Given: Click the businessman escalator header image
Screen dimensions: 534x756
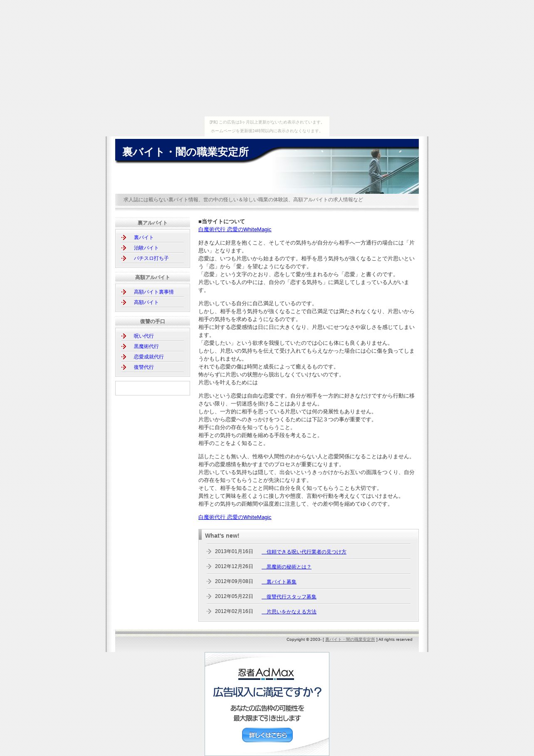Looking at the screenshot, I should (345, 171).
